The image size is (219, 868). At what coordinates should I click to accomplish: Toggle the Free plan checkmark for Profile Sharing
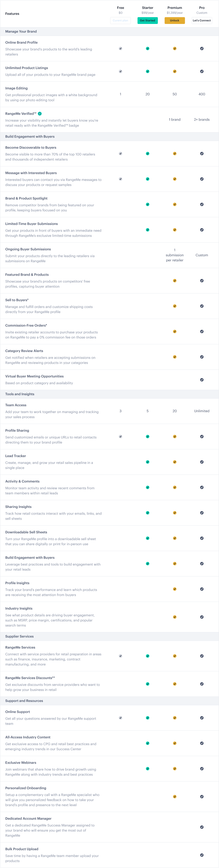(x=120, y=436)
